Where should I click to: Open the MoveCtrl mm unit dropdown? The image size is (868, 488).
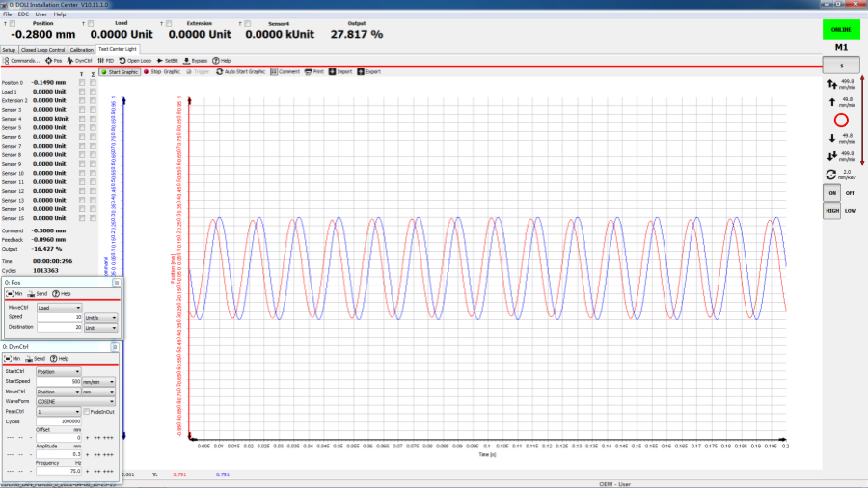click(x=98, y=392)
